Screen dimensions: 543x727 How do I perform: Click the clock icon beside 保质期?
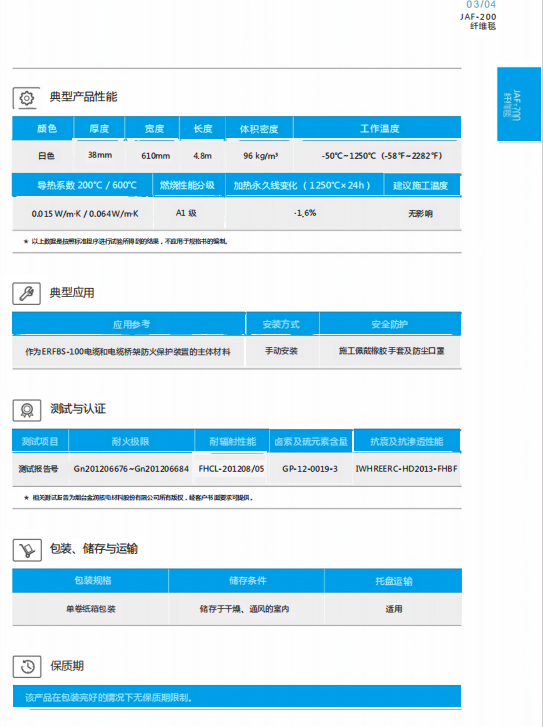pyautogui.click(x=27, y=667)
